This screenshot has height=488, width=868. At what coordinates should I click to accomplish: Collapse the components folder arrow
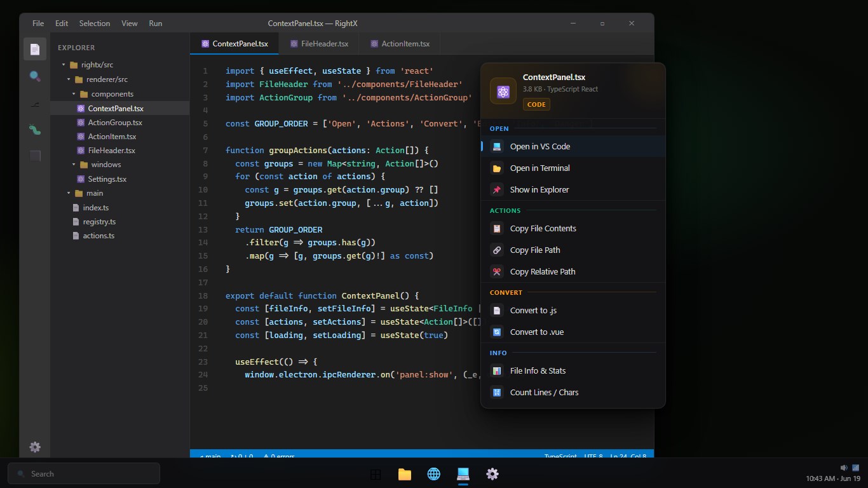click(x=74, y=94)
